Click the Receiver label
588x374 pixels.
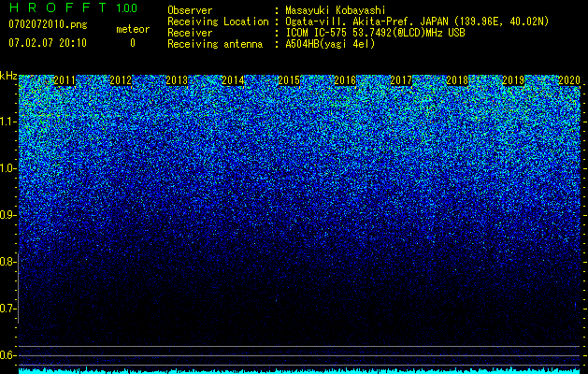click(x=190, y=33)
